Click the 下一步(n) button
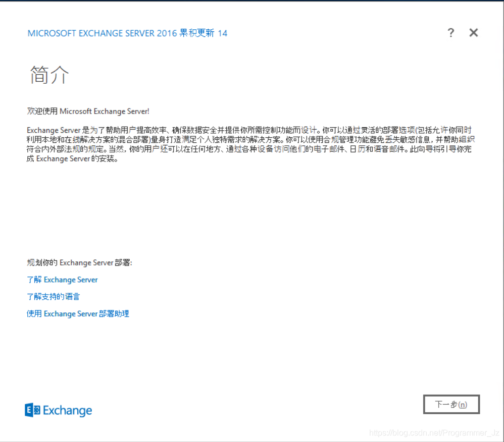This screenshot has width=504, height=442. coord(451,404)
